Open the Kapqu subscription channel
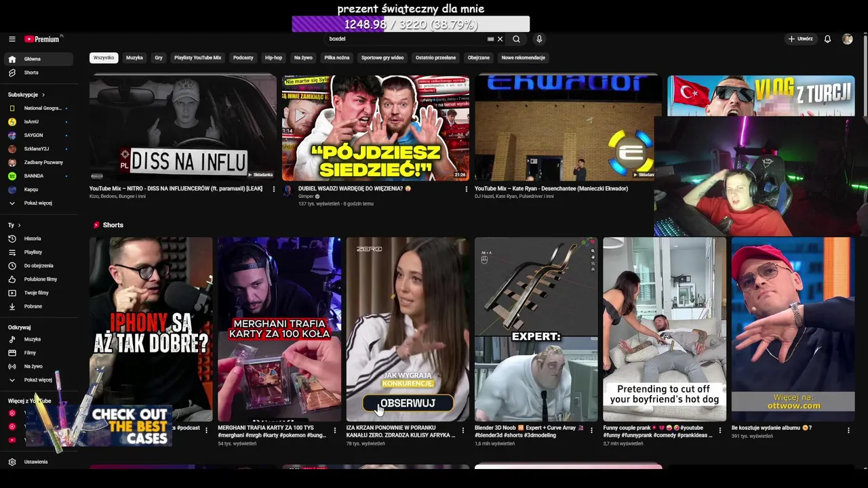This screenshot has height=488, width=868. pyautogui.click(x=39, y=189)
